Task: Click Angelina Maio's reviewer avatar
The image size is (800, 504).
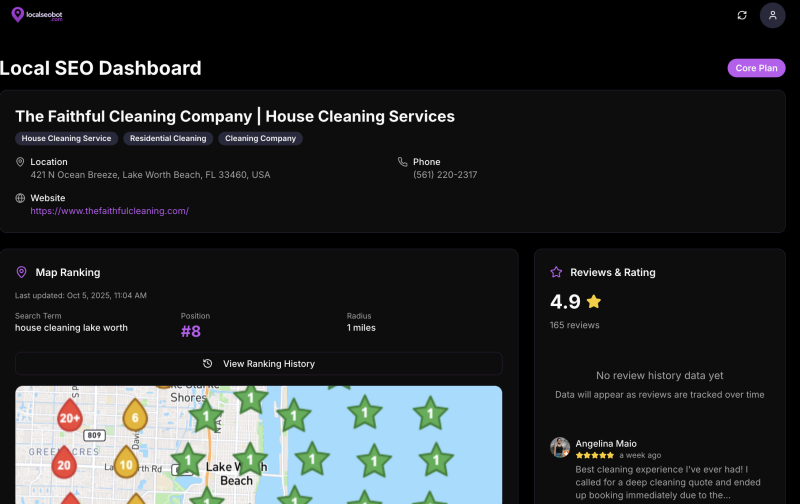Action: 560,447
